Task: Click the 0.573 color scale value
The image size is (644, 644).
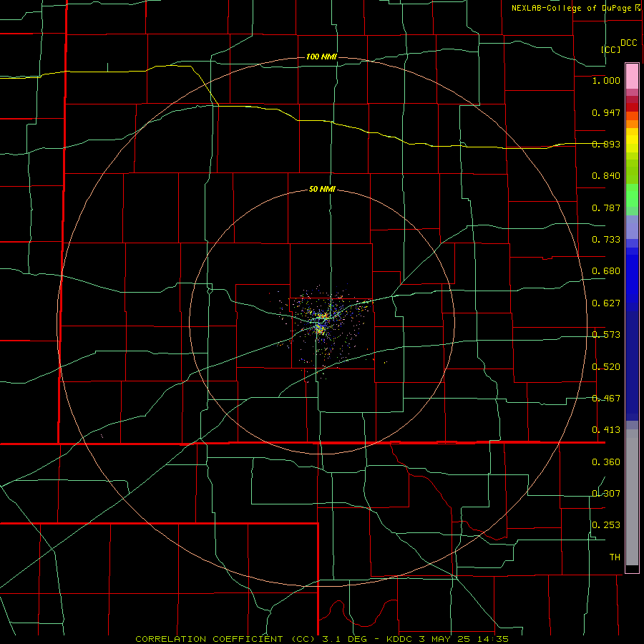Action: (606, 335)
